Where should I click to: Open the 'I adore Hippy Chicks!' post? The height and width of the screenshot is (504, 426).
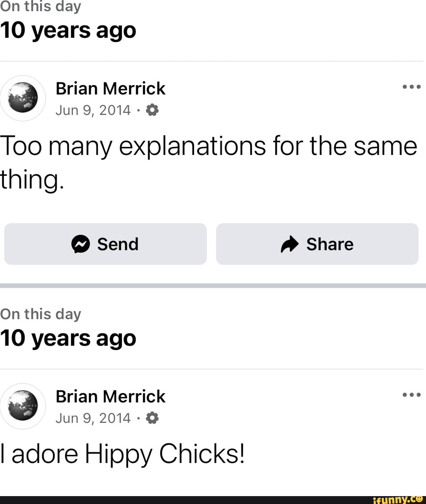pyautogui.click(x=123, y=454)
